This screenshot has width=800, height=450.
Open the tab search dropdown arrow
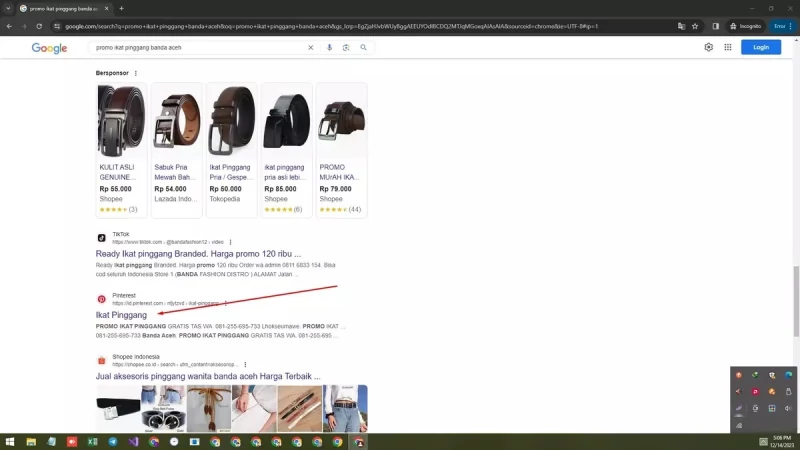tap(8, 9)
